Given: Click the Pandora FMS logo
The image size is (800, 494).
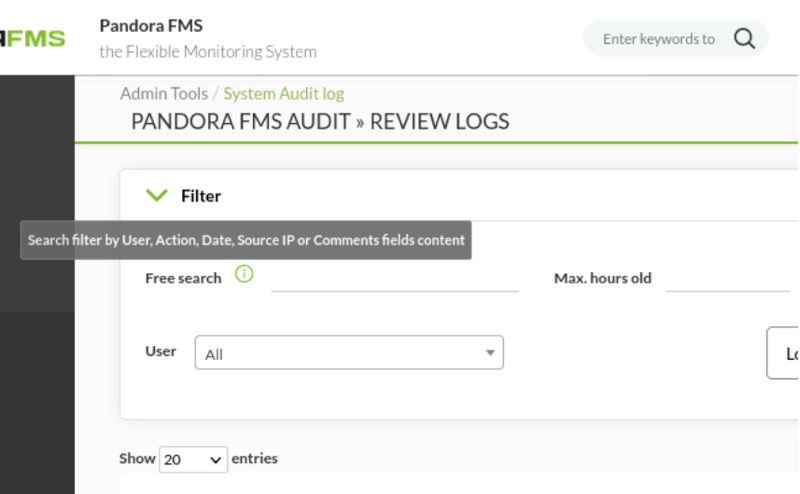Looking at the screenshot, I should click(x=33, y=38).
